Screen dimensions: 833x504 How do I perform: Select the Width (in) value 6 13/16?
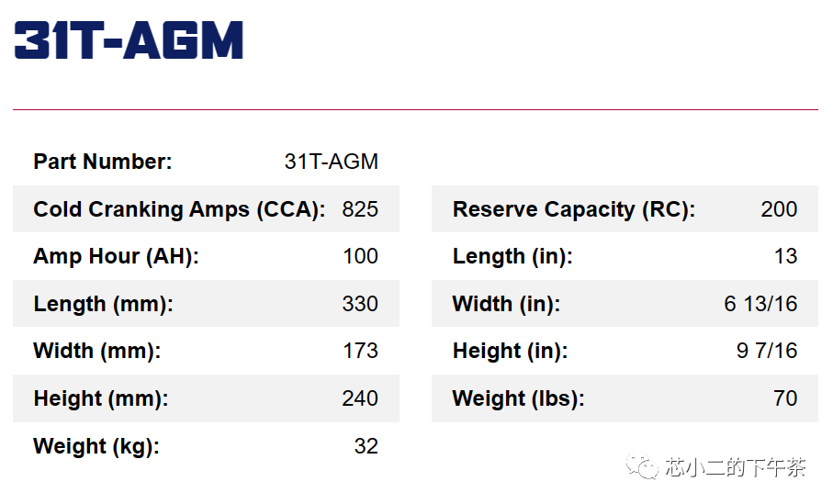click(760, 304)
